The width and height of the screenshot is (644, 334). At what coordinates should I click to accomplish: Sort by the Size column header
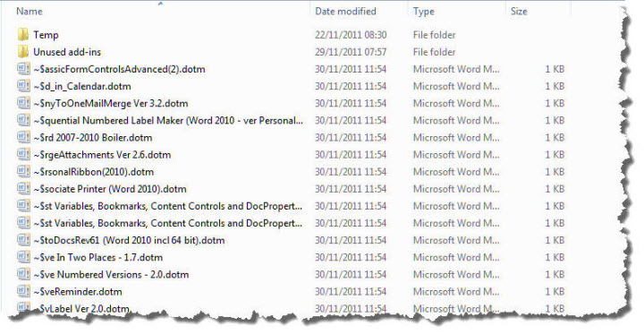519,12
